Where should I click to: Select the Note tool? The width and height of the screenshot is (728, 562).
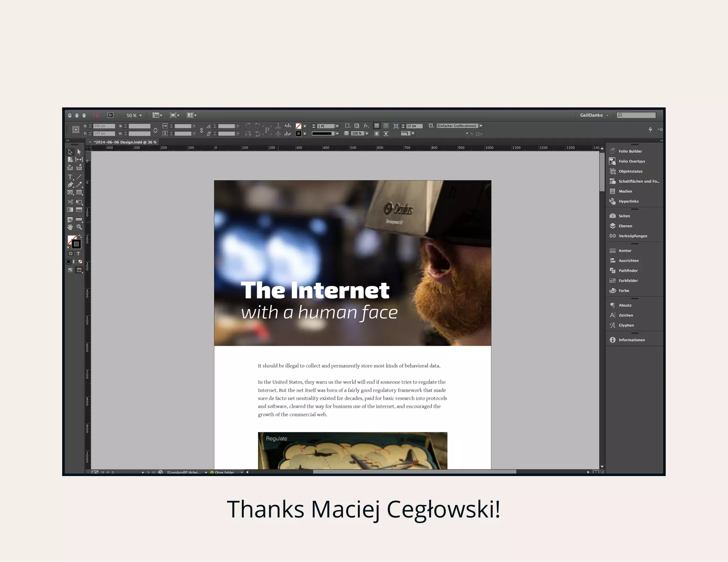pos(70,220)
